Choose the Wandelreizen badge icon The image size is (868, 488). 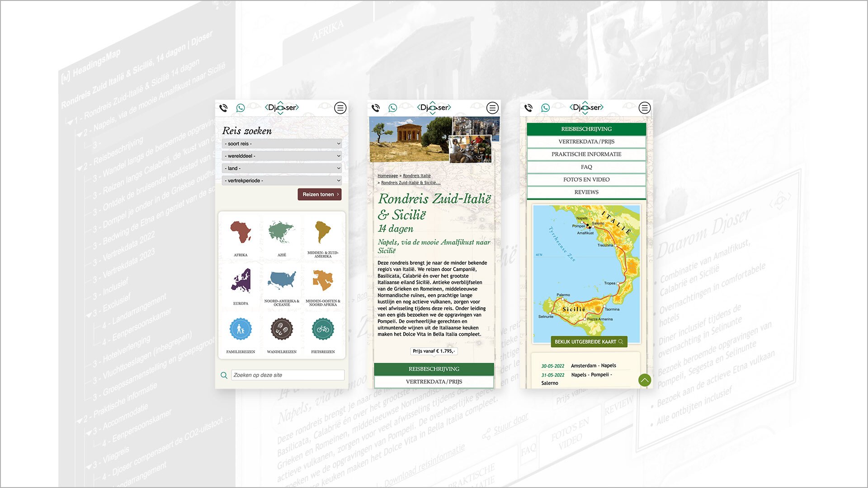[x=282, y=329]
